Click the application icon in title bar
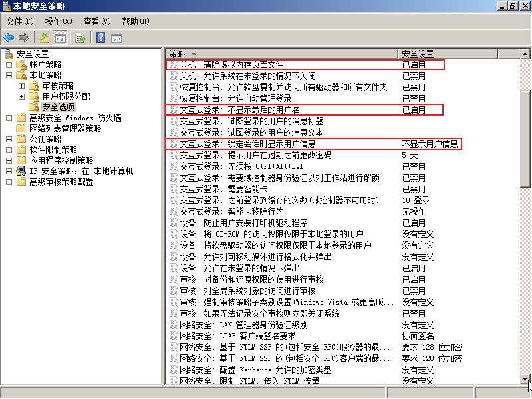532x399 pixels. pyautogui.click(x=7, y=6)
